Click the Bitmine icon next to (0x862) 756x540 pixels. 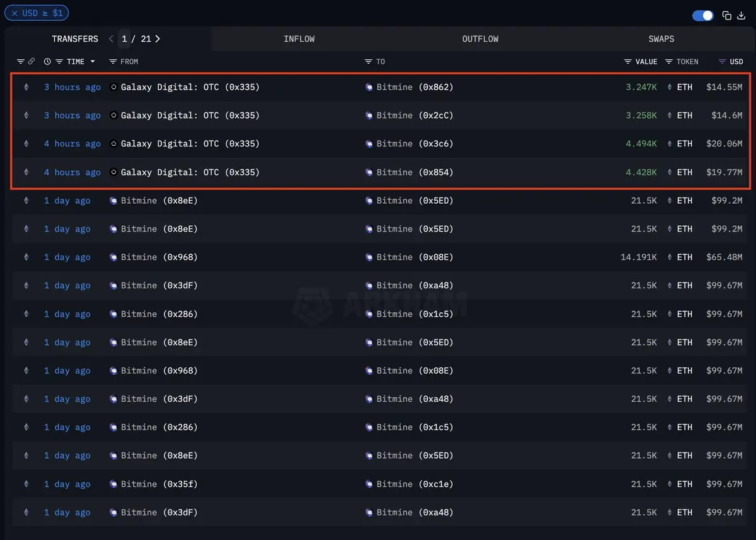(x=369, y=87)
